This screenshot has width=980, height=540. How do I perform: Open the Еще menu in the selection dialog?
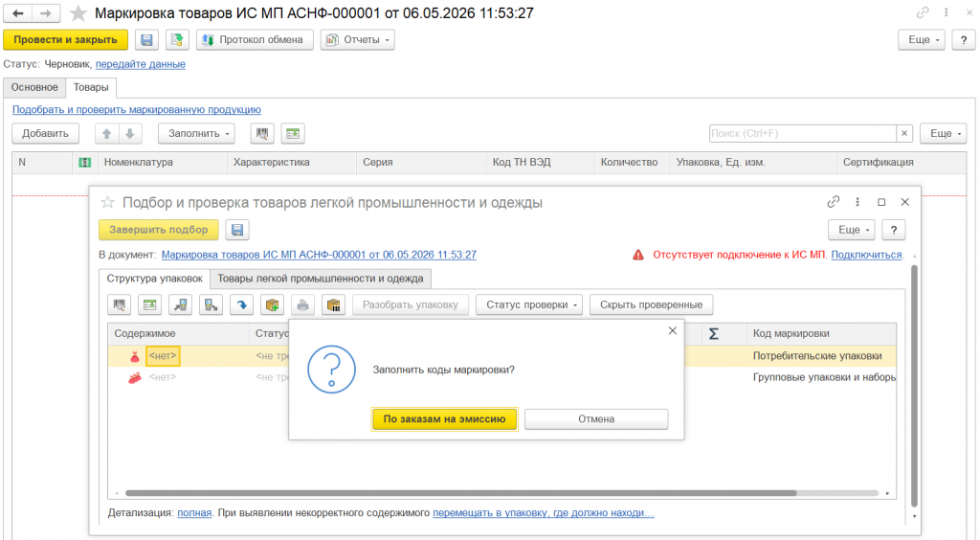[x=852, y=230]
